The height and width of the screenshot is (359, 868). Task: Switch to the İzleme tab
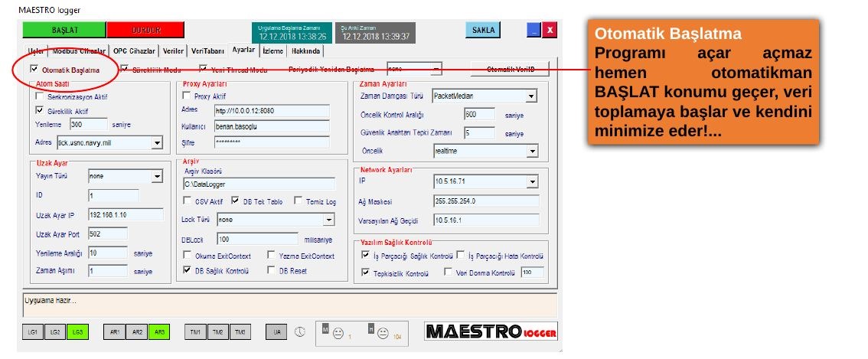[273, 51]
